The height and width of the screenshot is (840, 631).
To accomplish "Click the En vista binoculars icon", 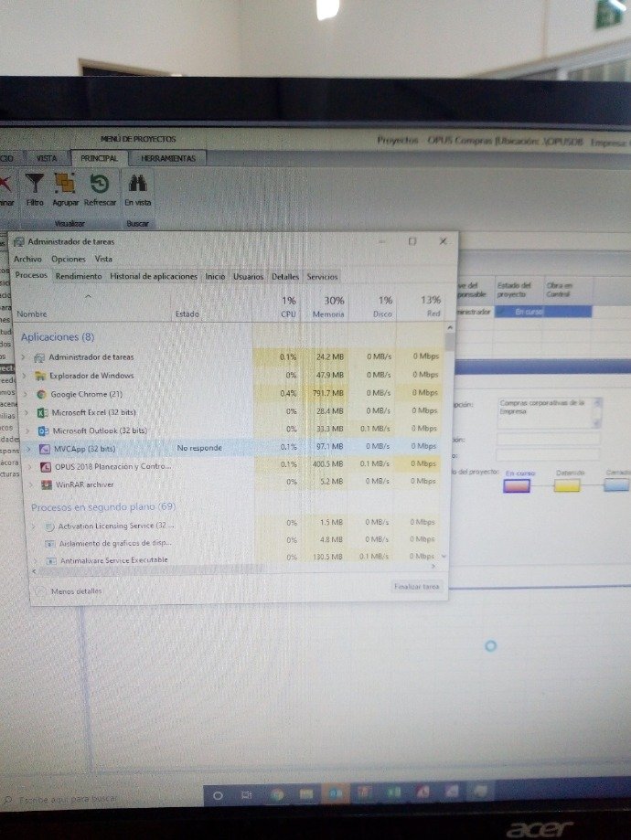I will point(138,186).
